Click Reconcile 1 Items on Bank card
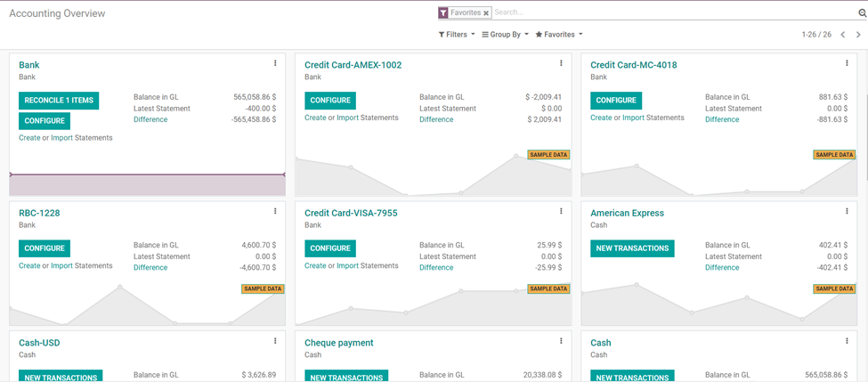This screenshot has width=868, height=382. [x=59, y=101]
